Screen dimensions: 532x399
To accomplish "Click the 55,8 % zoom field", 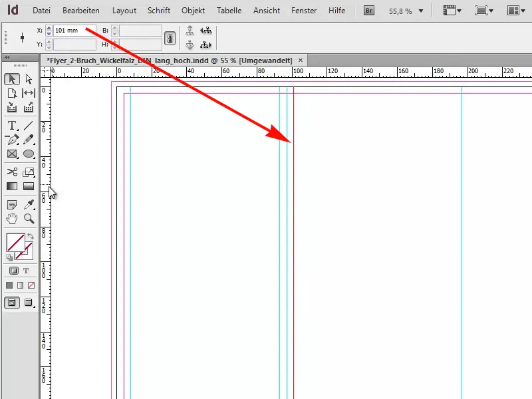I will tap(400, 11).
